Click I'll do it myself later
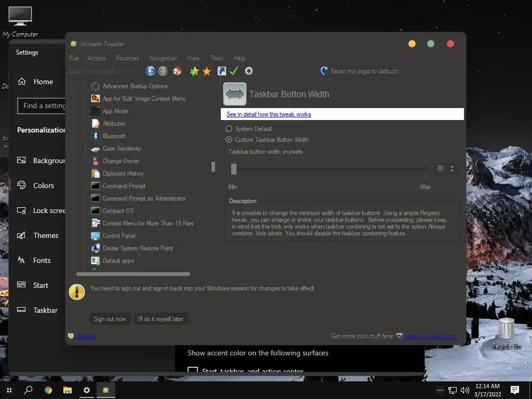The image size is (532, 399). [x=161, y=319]
